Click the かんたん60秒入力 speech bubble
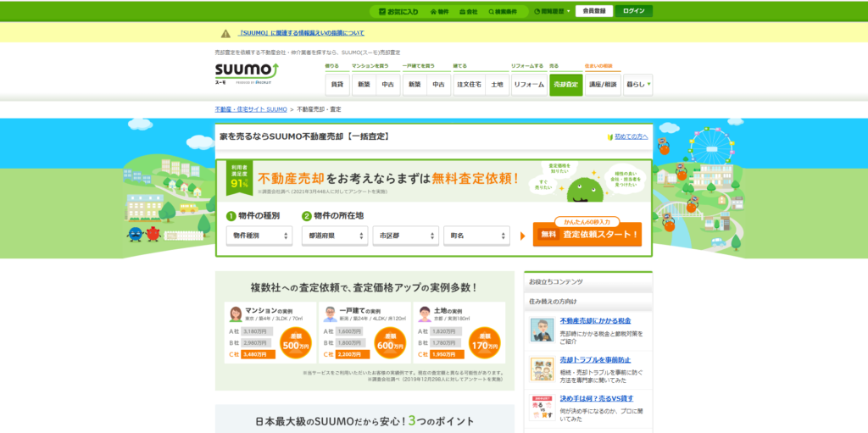868x433 pixels. [587, 221]
